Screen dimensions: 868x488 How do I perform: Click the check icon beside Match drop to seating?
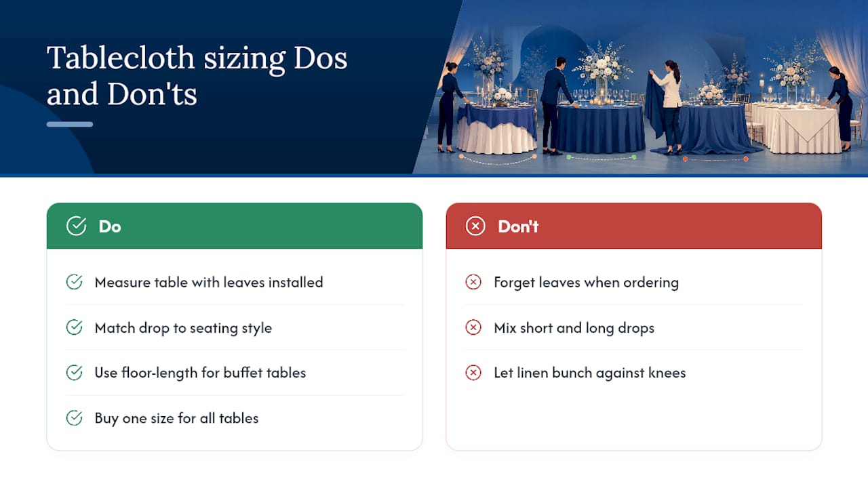(x=75, y=327)
